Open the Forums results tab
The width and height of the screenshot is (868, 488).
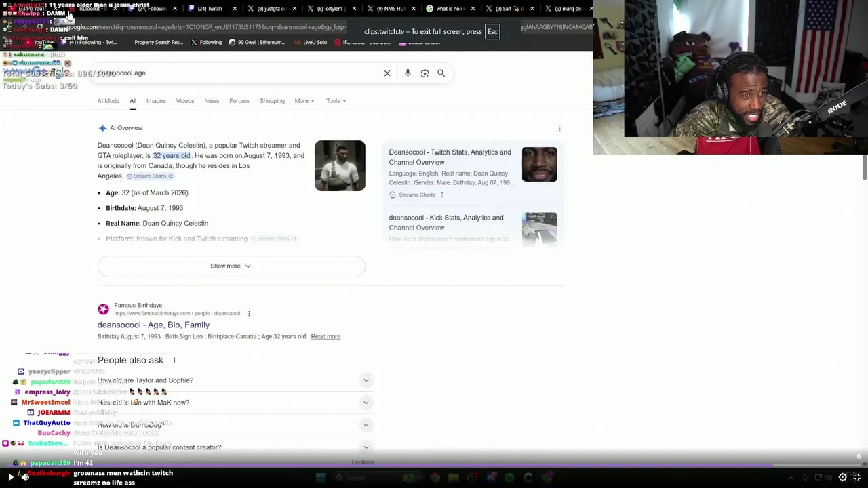point(239,101)
